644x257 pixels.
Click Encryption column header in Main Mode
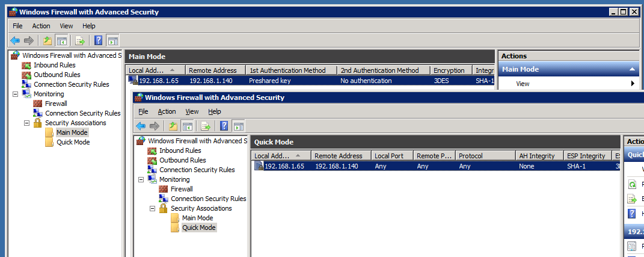point(452,70)
